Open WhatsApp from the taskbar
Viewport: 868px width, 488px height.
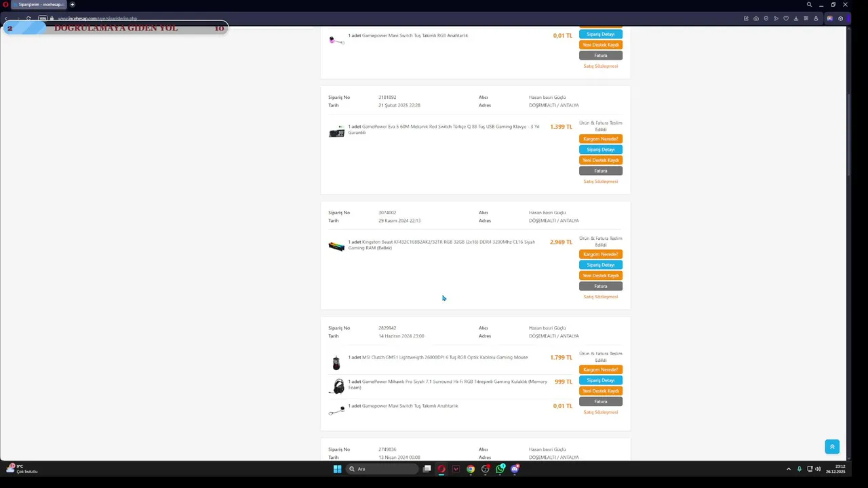click(x=500, y=469)
